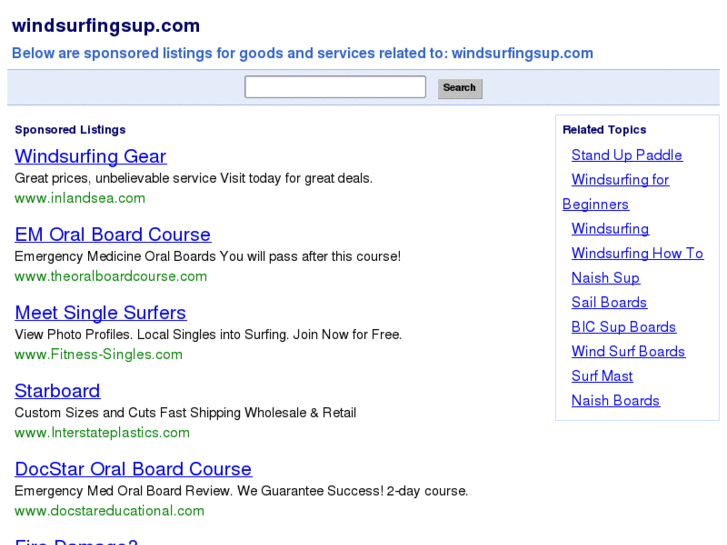Viewport: 727px width, 545px height.
Task: Open the Starboard sponsored listing
Action: pyautogui.click(x=57, y=391)
